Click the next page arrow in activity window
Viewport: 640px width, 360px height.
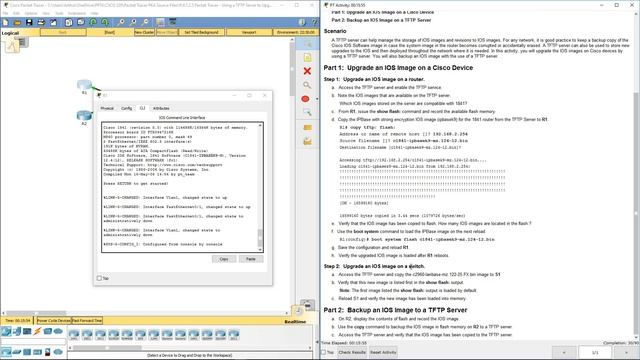(x=626, y=352)
